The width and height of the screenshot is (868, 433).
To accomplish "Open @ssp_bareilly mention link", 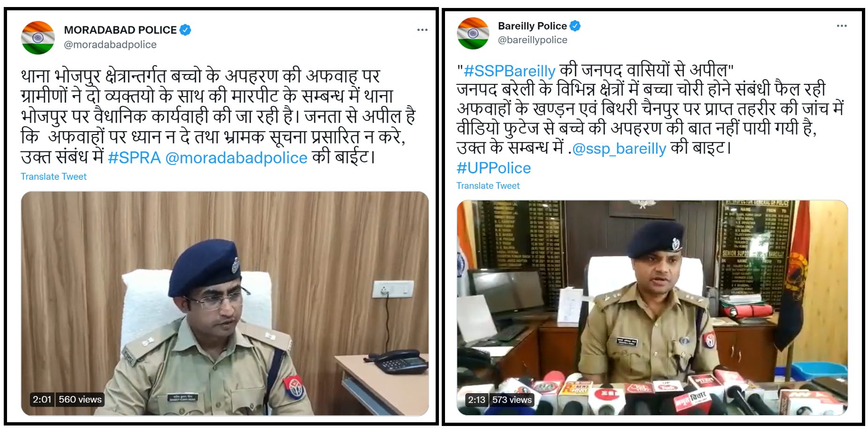I will (619, 149).
